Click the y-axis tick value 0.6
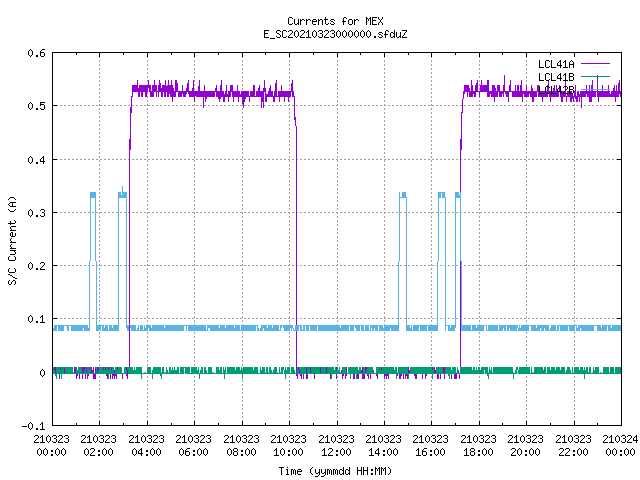This screenshot has height=480, width=640. (36, 53)
